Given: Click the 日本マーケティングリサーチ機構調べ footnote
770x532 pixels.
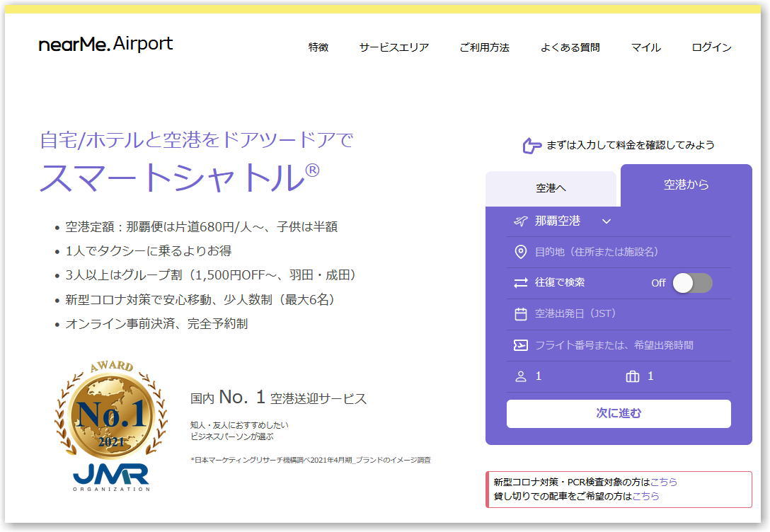Looking at the screenshot, I should [311, 461].
